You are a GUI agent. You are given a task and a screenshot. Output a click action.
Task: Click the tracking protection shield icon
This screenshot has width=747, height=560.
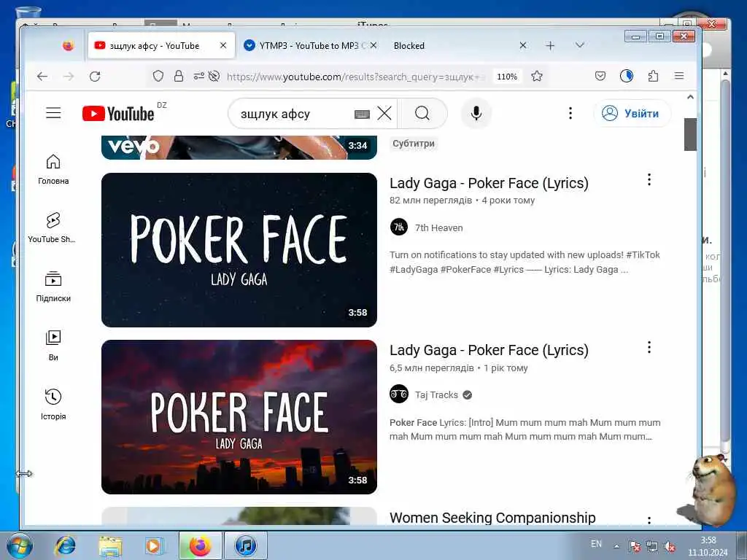pos(158,76)
